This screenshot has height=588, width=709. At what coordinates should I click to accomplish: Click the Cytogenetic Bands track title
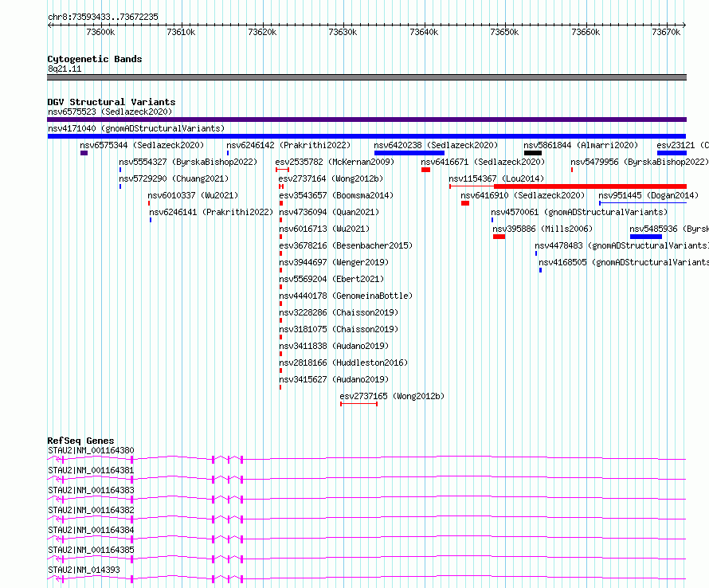tap(95, 59)
